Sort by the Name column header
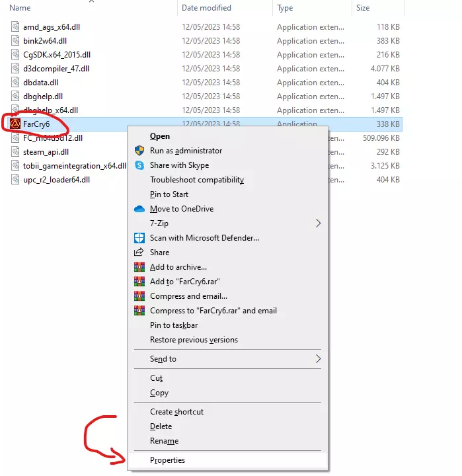 (20, 7)
